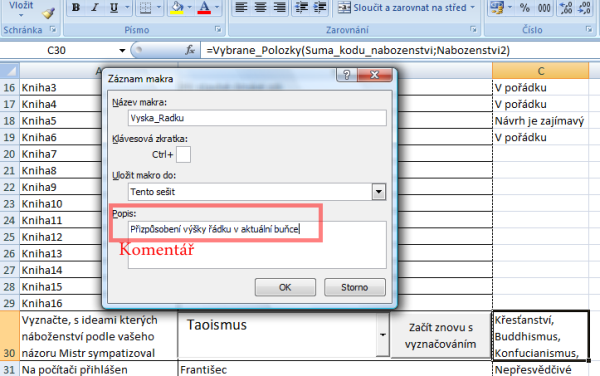Select cell containing Kniha10
600x376 pixels.
pos(61,203)
